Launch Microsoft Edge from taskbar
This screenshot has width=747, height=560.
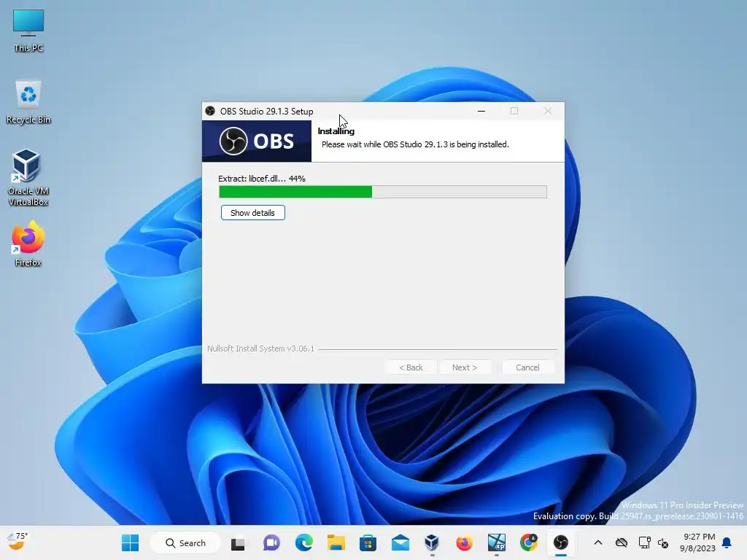click(304, 542)
